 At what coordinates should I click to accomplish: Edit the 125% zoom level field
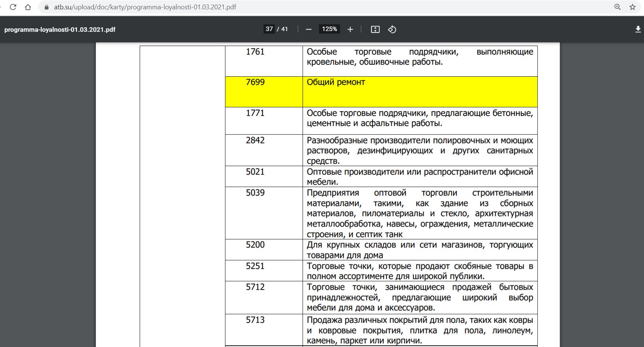point(329,29)
